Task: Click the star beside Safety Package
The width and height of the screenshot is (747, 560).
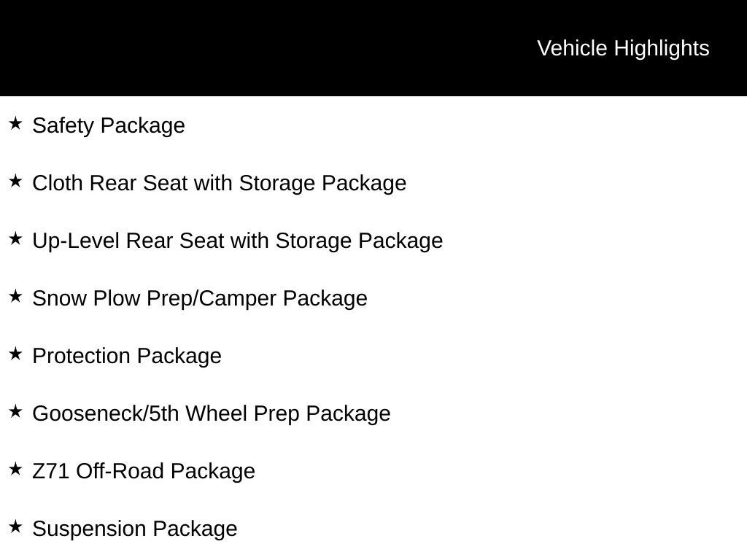Action: [x=16, y=123]
